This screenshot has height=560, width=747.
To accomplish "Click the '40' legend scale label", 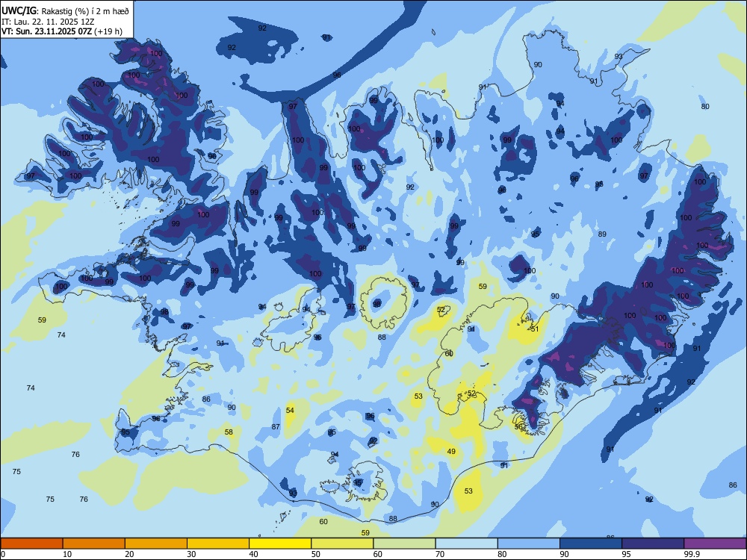I will [x=253, y=554].
